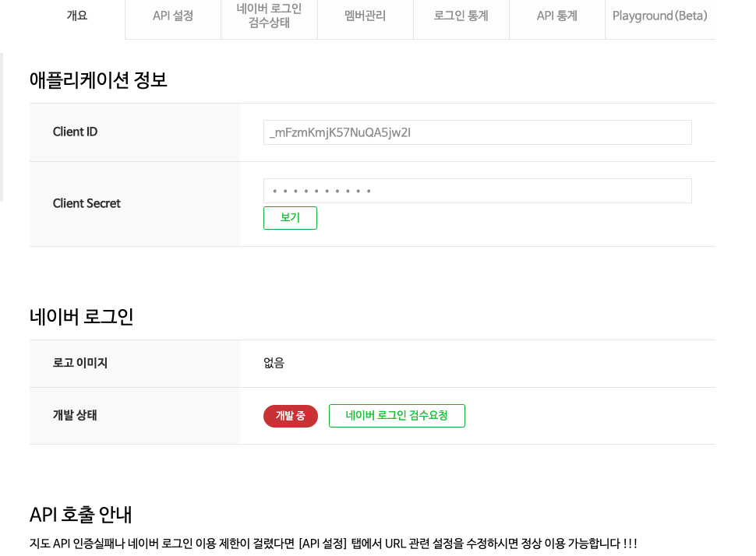Go to the 멤버관리 tab
Screen dimensions: 756x556
point(365,16)
